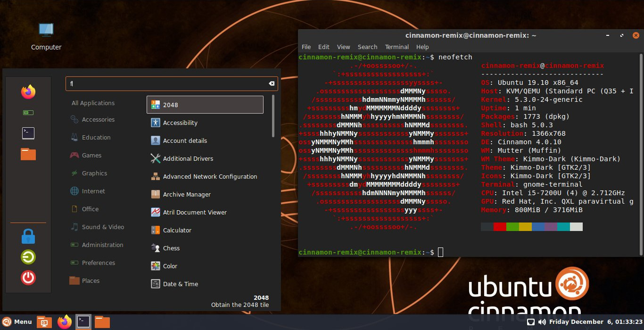Image resolution: width=644 pixels, height=330 pixels.
Task: Click the terminal window title bar text
Action: tap(471, 35)
